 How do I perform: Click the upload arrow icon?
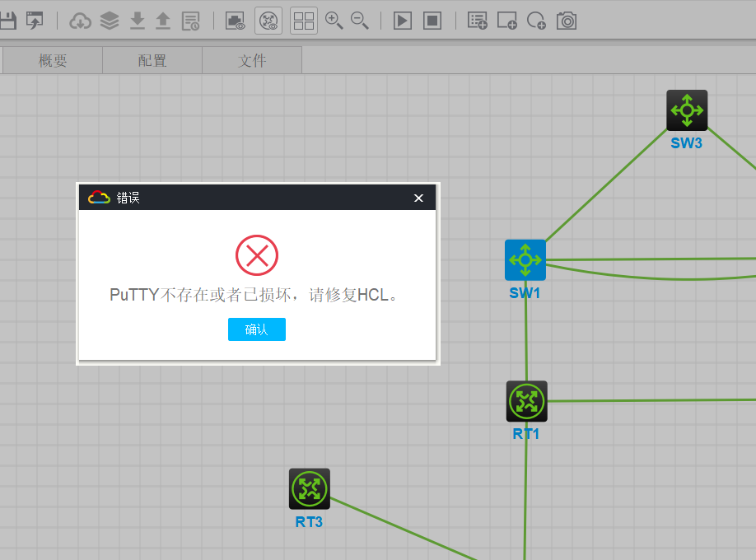[163, 21]
